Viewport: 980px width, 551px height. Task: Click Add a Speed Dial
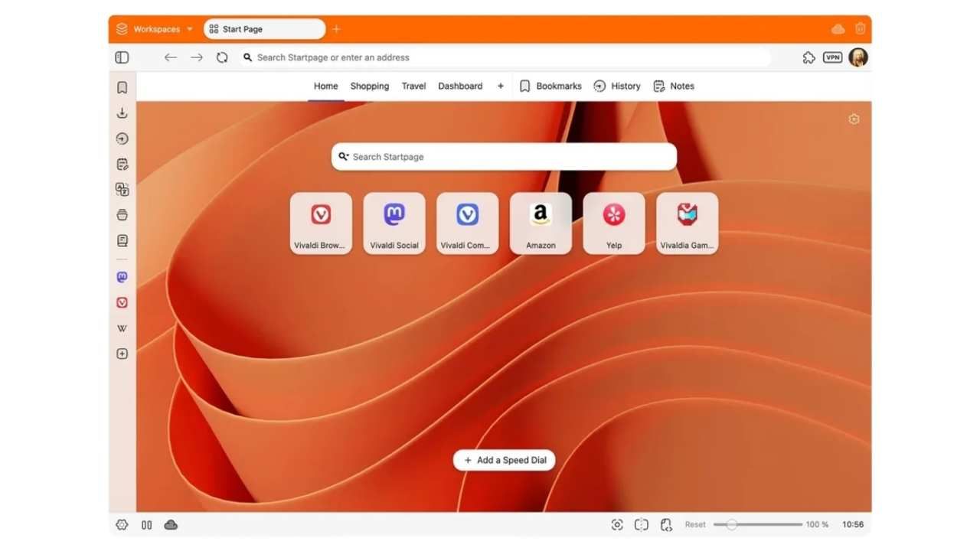503,460
